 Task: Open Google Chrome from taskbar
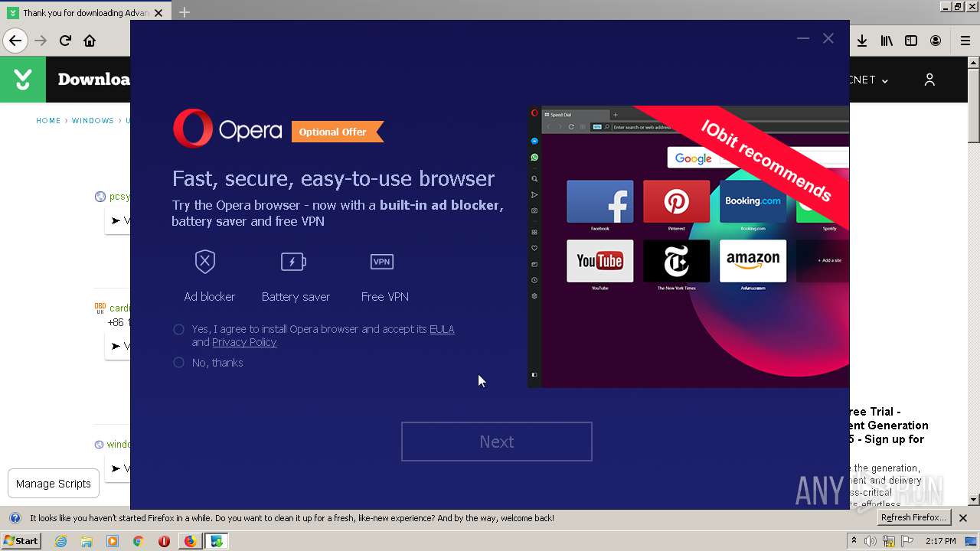coord(138,541)
